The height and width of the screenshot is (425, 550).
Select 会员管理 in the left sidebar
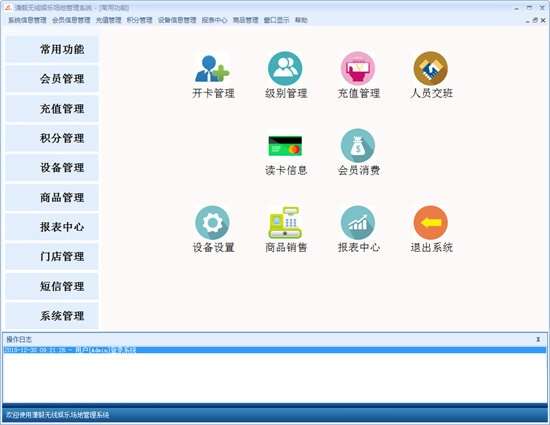pyautogui.click(x=52, y=79)
